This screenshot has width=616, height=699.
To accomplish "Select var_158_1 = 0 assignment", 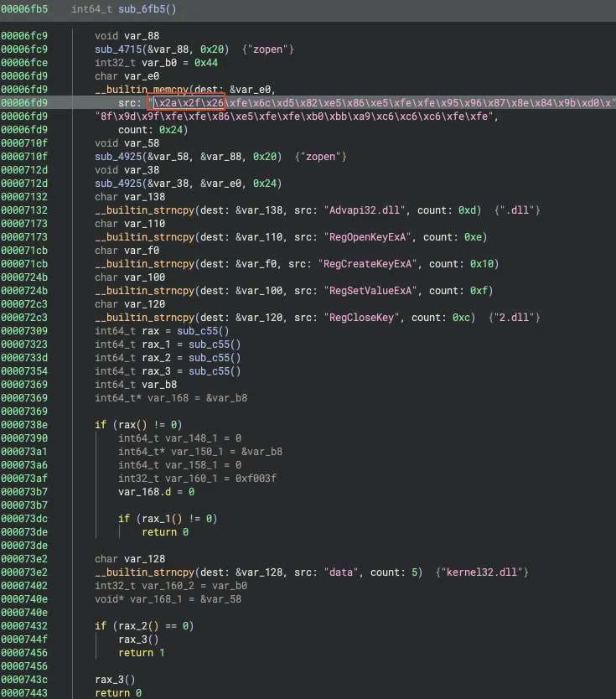I will [179, 465].
